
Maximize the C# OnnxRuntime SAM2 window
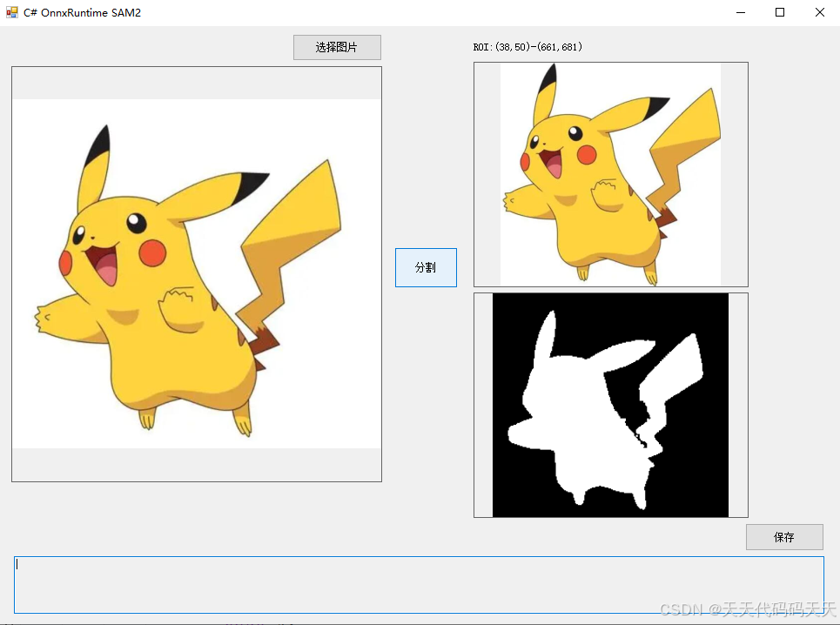pos(780,12)
